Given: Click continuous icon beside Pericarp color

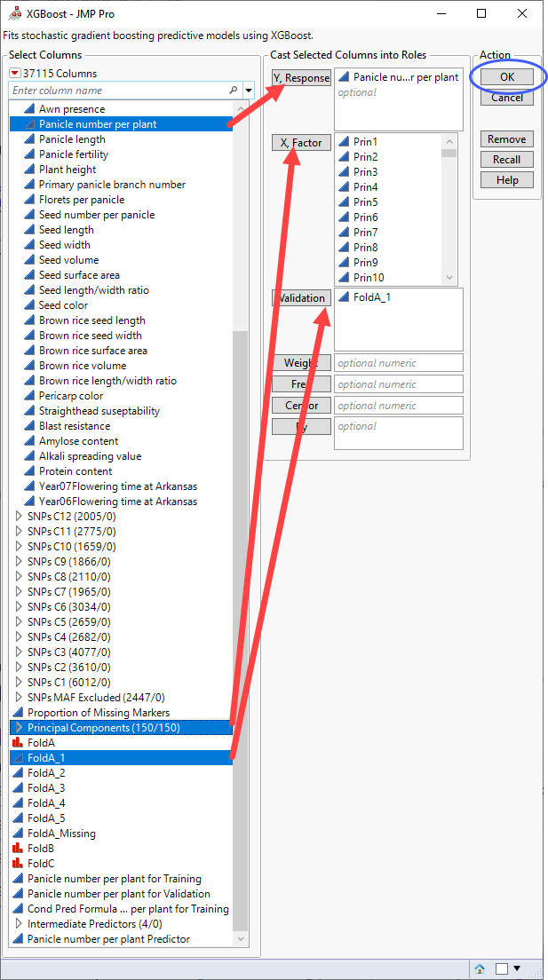Looking at the screenshot, I should pyautogui.click(x=29, y=396).
